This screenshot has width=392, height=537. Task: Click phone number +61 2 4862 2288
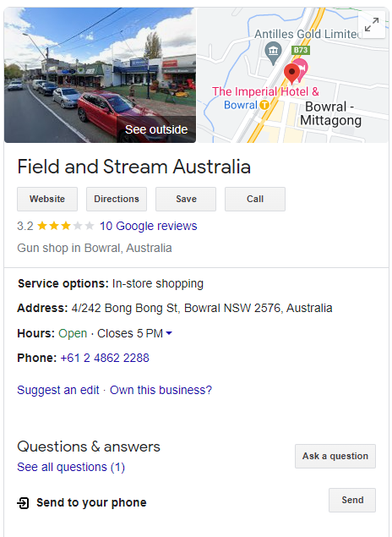(105, 358)
